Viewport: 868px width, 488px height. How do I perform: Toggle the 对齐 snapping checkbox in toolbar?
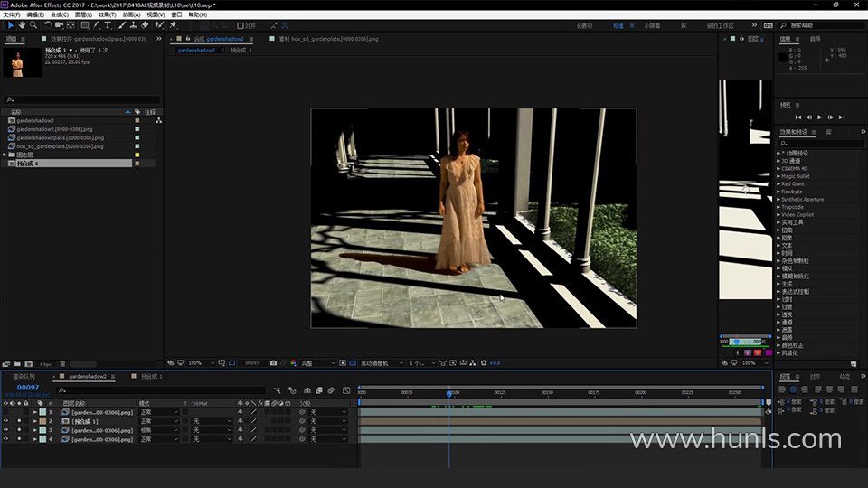click(241, 25)
